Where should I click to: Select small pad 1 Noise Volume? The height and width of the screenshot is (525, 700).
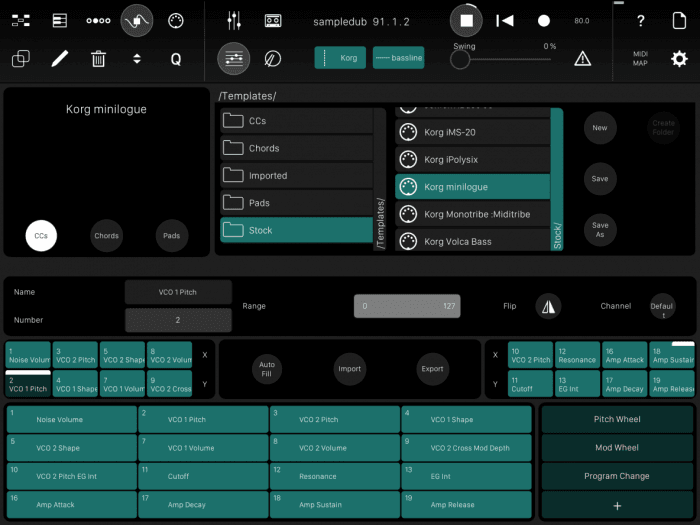(28, 355)
